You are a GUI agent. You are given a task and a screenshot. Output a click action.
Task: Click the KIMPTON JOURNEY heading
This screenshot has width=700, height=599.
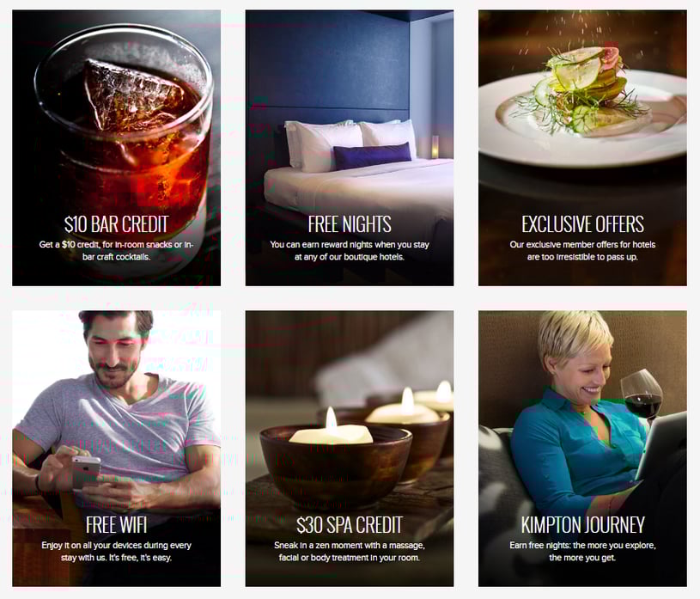582,525
